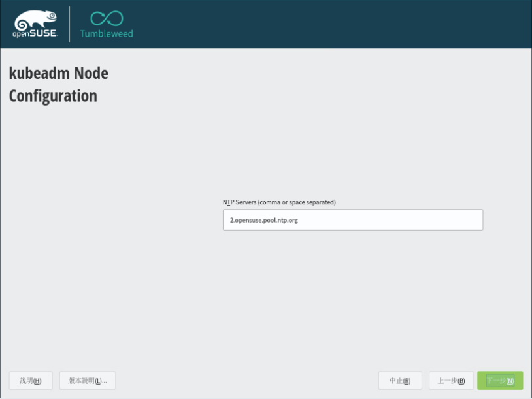Image resolution: width=532 pixels, height=399 pixels.
Task: Click the Tumbleweed infinity logo
Action: pos(107,24)
